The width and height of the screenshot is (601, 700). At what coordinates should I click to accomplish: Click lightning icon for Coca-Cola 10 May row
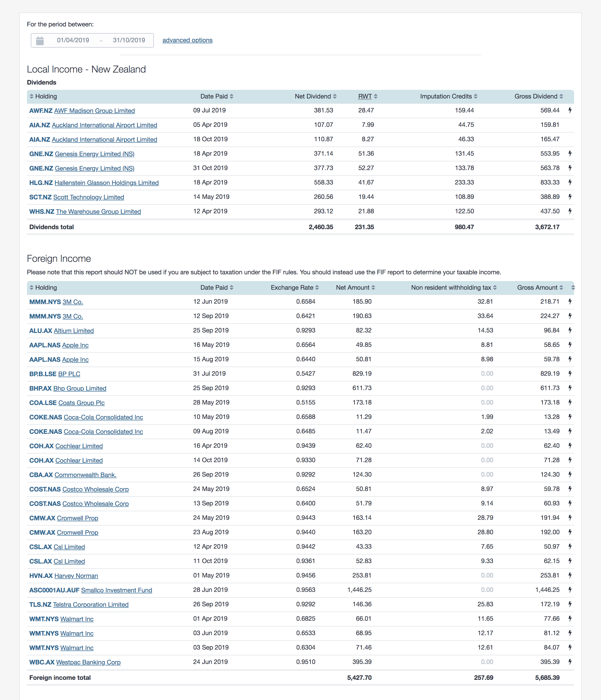pos(570,417)
